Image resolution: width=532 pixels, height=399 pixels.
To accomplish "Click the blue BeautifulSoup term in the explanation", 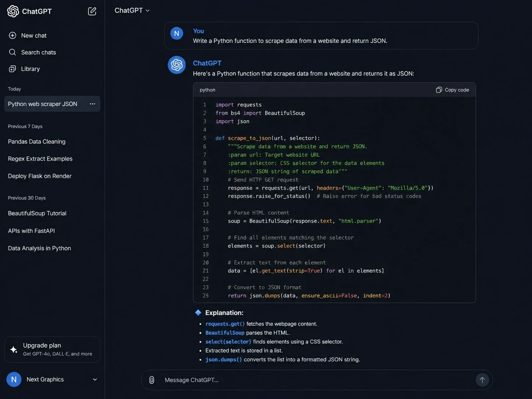I will click(225, 332).
